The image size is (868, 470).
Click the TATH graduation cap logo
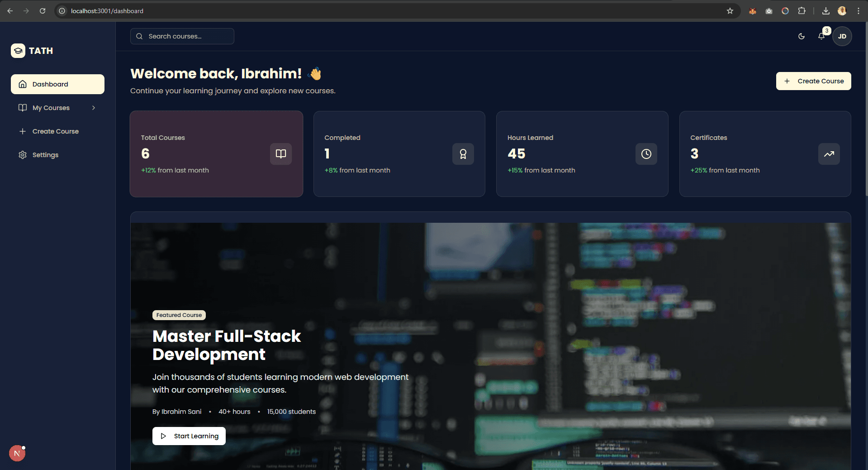click(18, 51)
